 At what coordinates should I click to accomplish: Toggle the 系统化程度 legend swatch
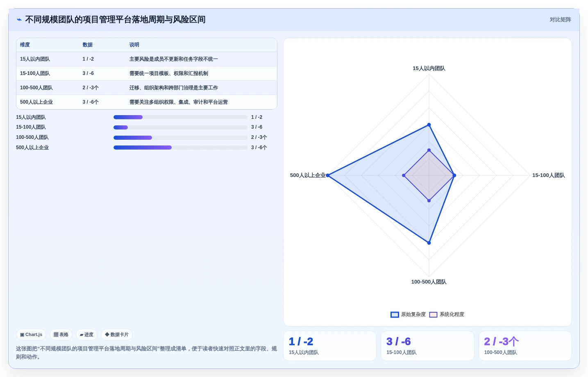tap(433, 315)
